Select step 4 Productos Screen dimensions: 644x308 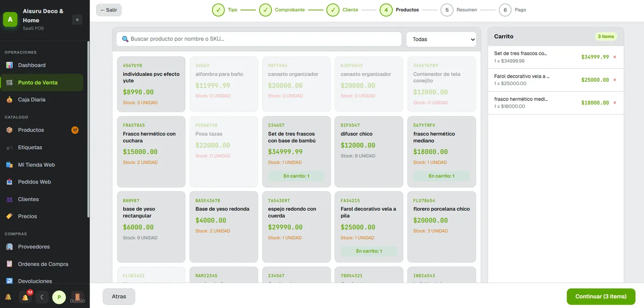point(399,10)
